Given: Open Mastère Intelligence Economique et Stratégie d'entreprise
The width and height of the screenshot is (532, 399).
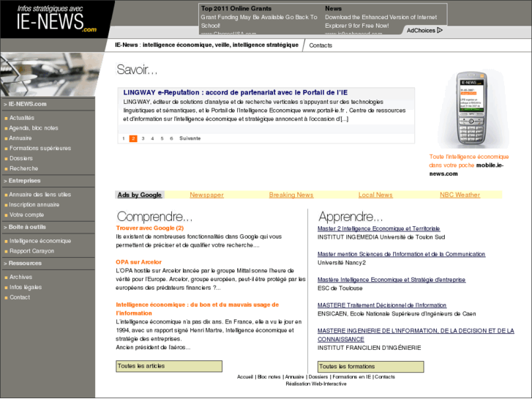Looking at the screenshot, I should 391,280.
